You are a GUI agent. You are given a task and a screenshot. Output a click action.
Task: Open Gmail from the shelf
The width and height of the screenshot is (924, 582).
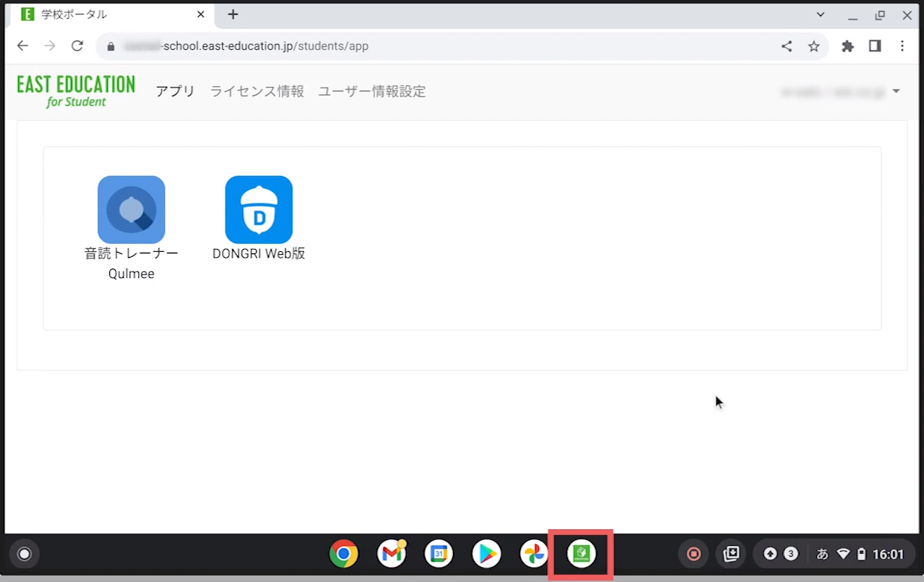(391, 554)
